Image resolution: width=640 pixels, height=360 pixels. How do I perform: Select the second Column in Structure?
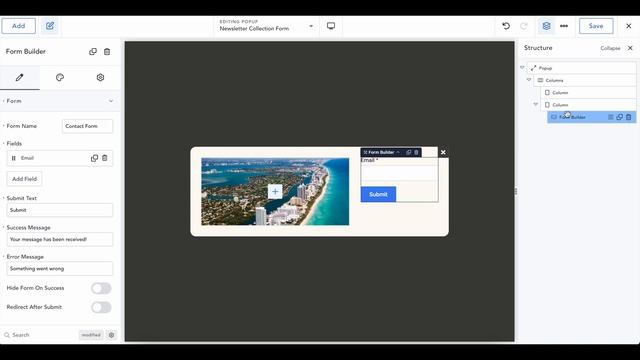(x=589, y=105)
